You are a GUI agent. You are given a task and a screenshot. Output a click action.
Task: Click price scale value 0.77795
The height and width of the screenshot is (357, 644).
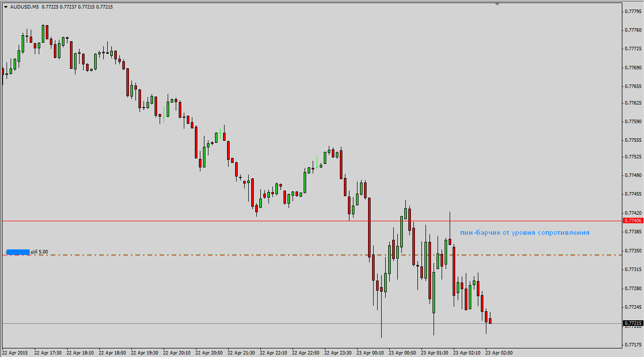(633, 11)
